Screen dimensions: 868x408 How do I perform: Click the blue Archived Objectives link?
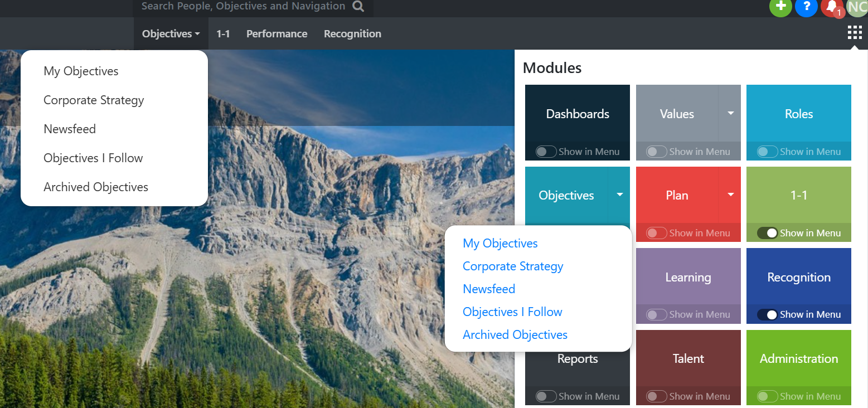click(515, 335)
